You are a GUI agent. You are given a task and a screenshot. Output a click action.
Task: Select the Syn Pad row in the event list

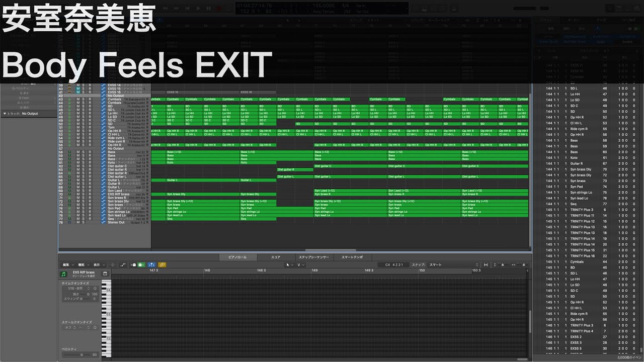click(588, 187)
